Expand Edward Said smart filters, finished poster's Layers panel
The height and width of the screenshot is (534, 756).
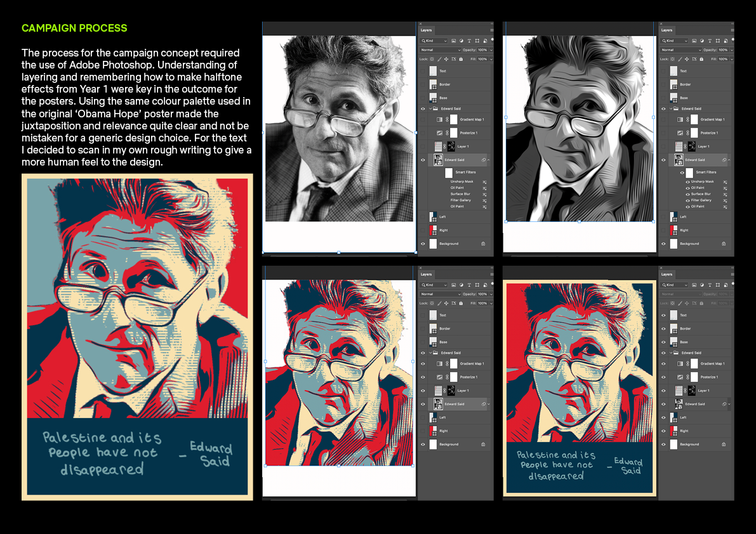click(x=729, y=404)
